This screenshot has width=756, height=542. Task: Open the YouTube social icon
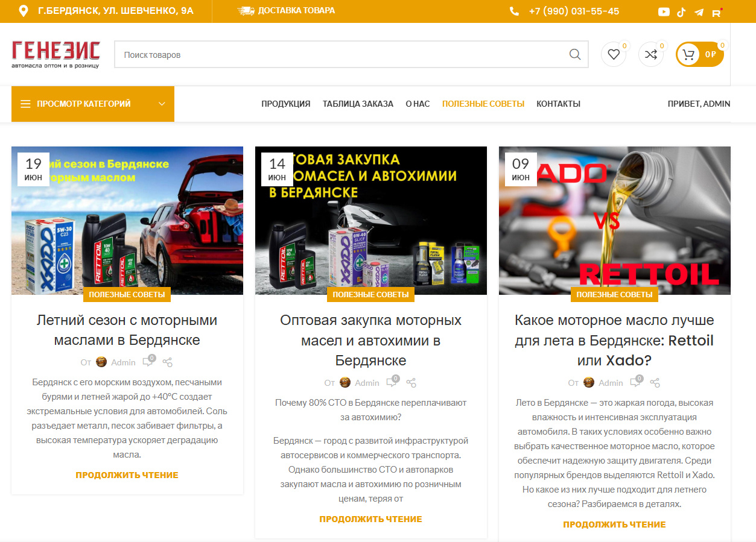tap(664, 12)
